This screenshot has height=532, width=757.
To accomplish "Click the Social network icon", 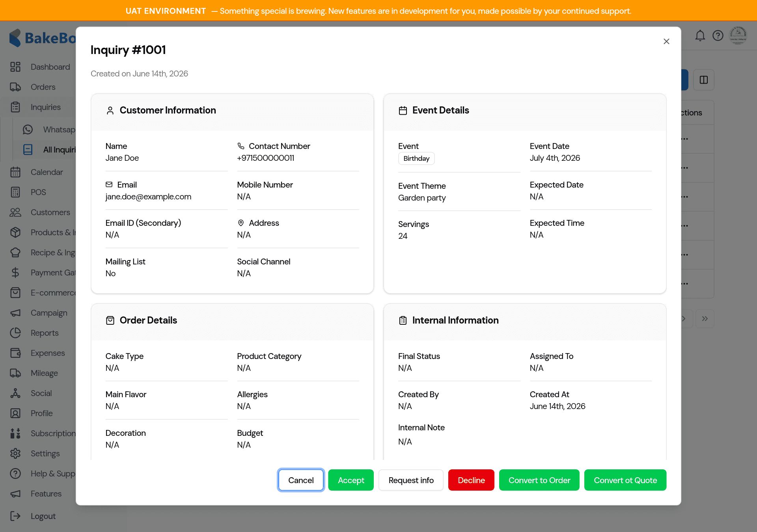I will (15, 393).
